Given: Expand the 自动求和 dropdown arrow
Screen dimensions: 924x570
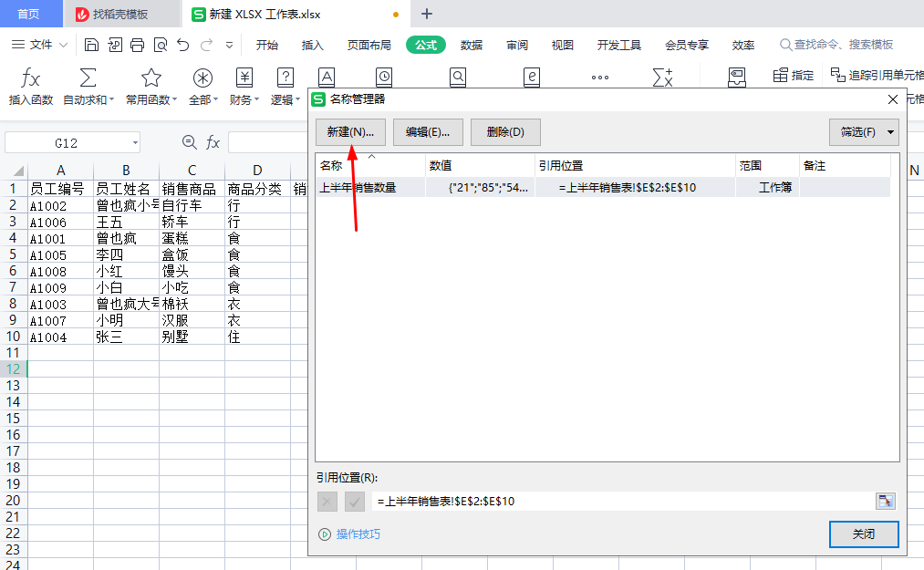Looking at the screenshot, I should click(112, 99).
